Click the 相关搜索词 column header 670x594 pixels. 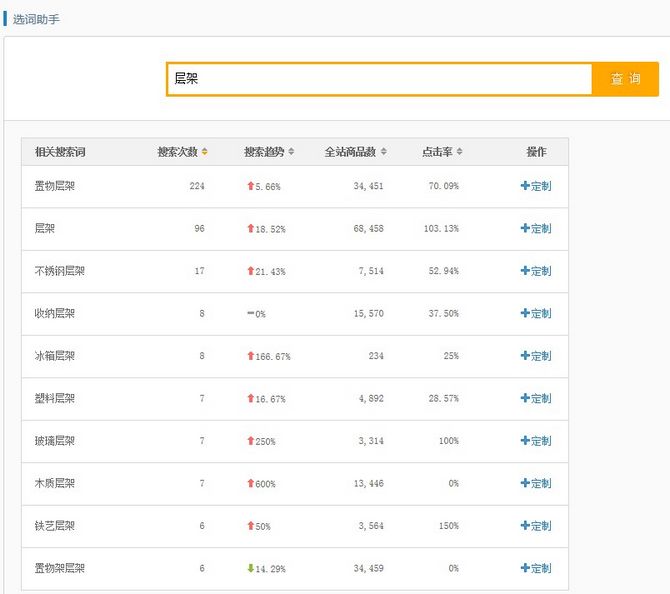point(60,152)
